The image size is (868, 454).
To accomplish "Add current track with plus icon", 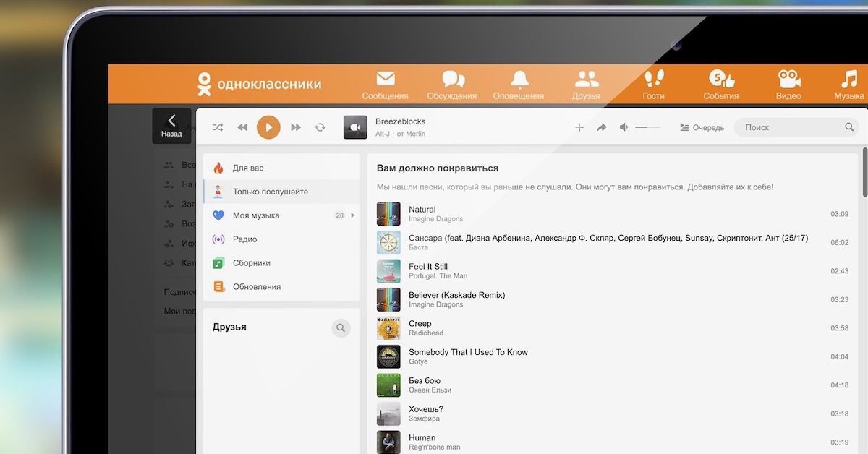I will click(x=579, y=127).
